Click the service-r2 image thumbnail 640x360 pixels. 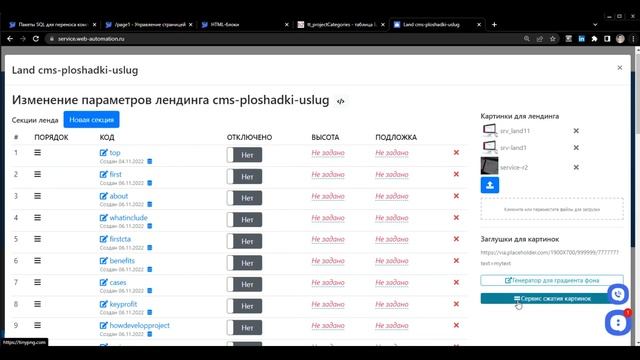pos(489,166)
